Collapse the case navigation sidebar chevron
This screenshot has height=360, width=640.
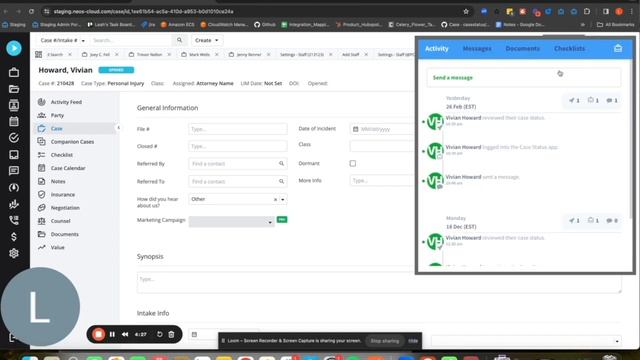(x=119, y=128)
